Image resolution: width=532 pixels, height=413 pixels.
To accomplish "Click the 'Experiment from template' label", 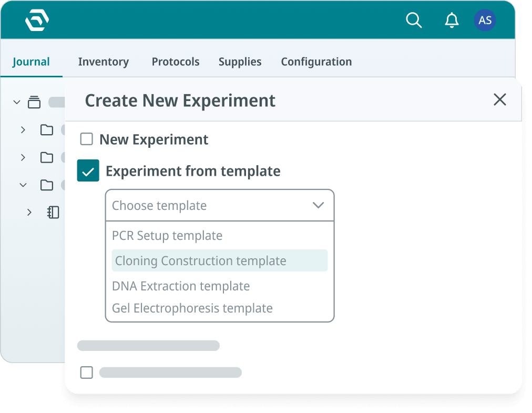I will [x=193, y=171].
